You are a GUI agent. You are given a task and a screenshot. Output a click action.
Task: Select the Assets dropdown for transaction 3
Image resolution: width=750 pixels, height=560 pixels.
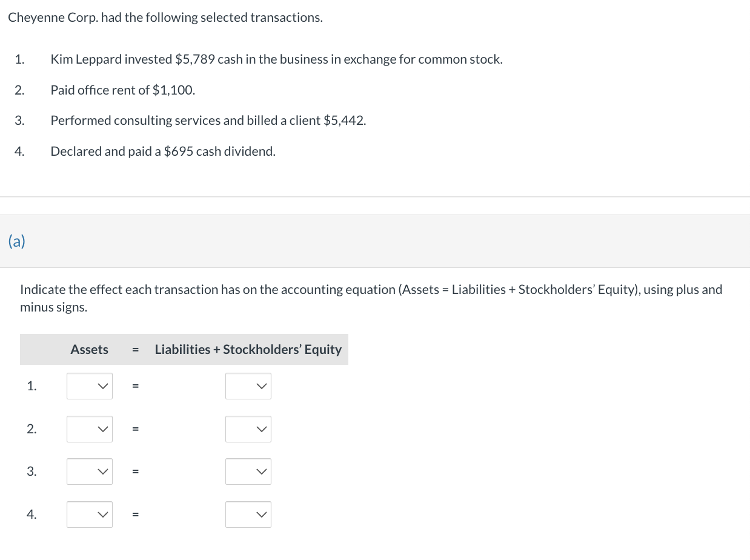click(x=90, y=472)
